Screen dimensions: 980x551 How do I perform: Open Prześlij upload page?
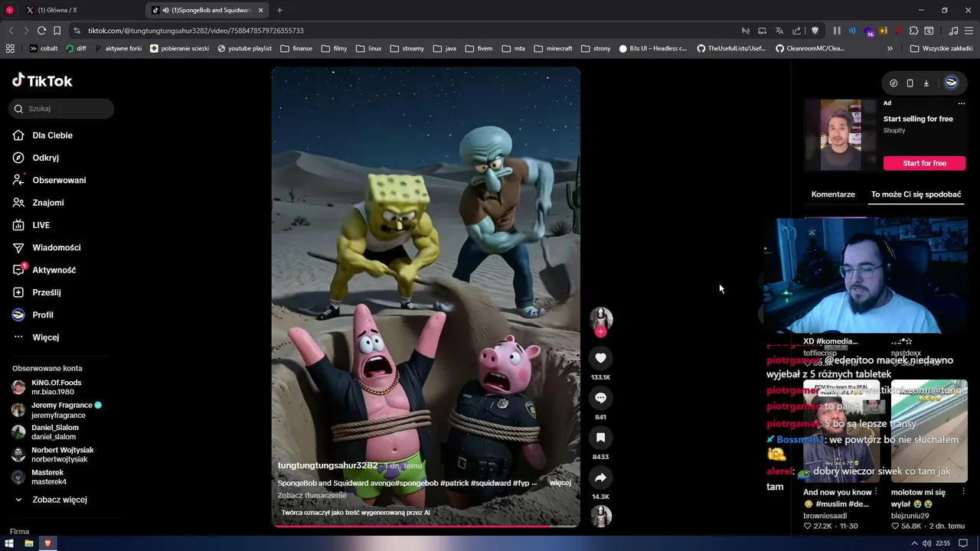47,292
